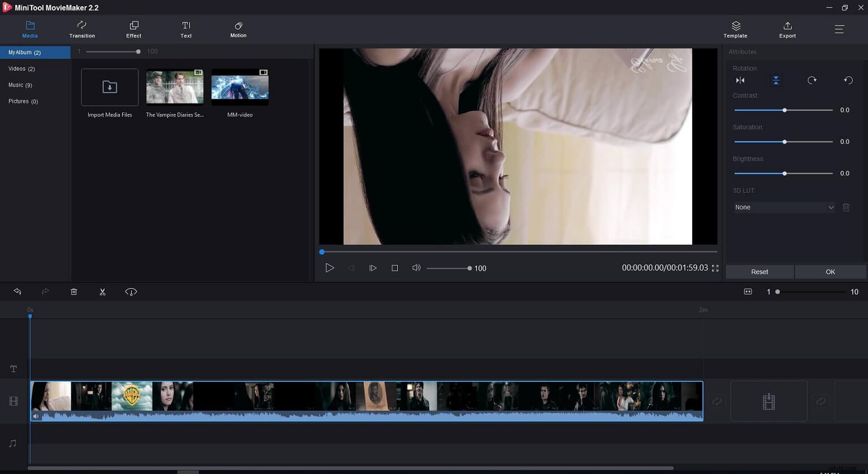Expand the Music album category
The width and height of the screenshot is (868, 474).
pos(20,85)
